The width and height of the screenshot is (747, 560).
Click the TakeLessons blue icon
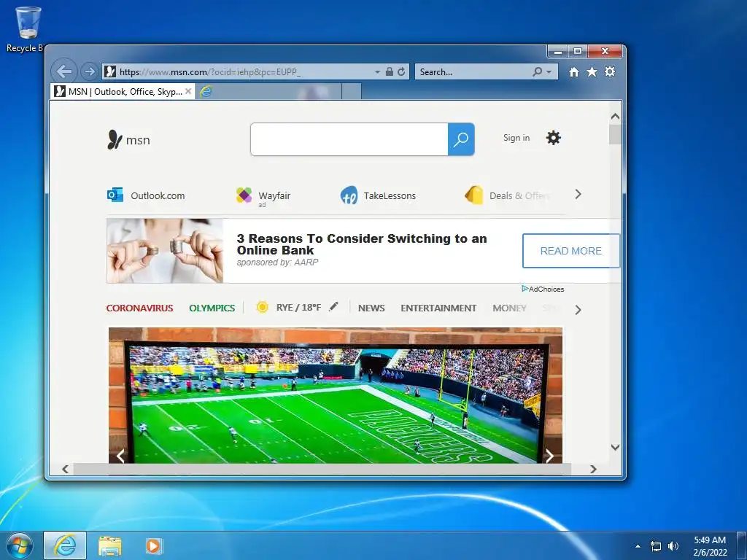point(349,195)
